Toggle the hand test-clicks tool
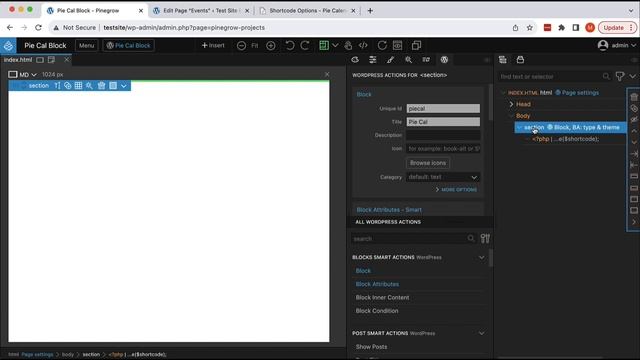 [x=348, y=45]
